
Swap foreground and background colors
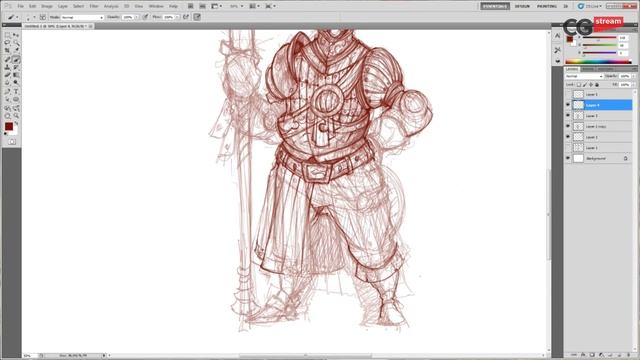[x=16, y=123]
